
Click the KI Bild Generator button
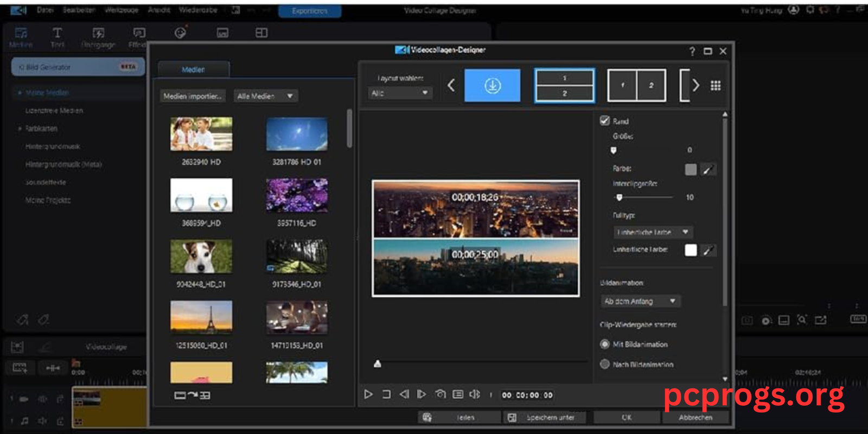[x=78, y=67]
